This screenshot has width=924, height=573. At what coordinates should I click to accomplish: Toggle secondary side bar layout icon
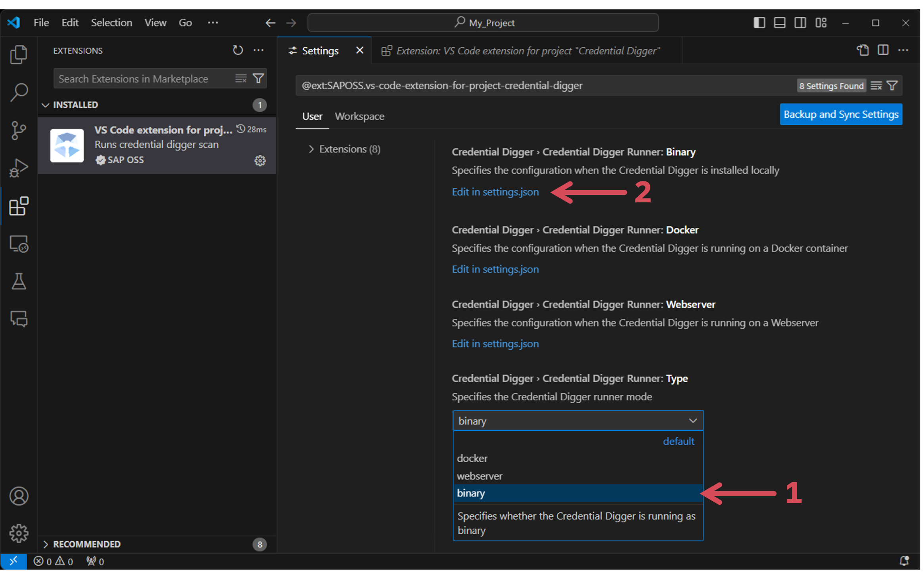coord(800,23)
